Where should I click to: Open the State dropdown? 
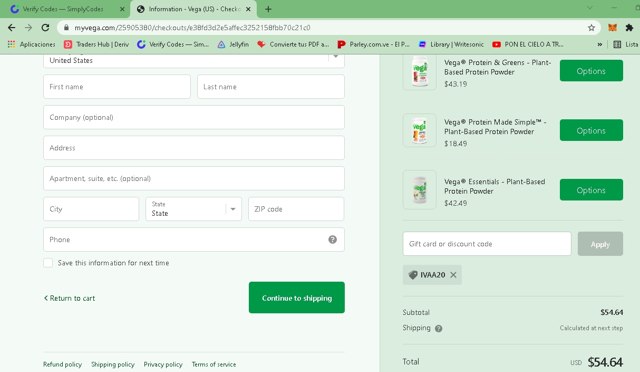click(x=193, y=209)
